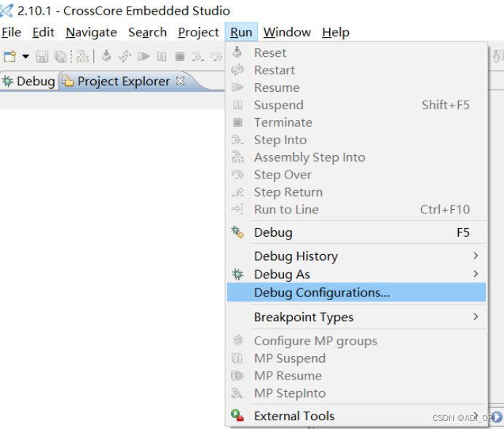Expand the Breakpoint Types submenu
The height and width of the screenshot is (429, 504).
tap(356, 317)
